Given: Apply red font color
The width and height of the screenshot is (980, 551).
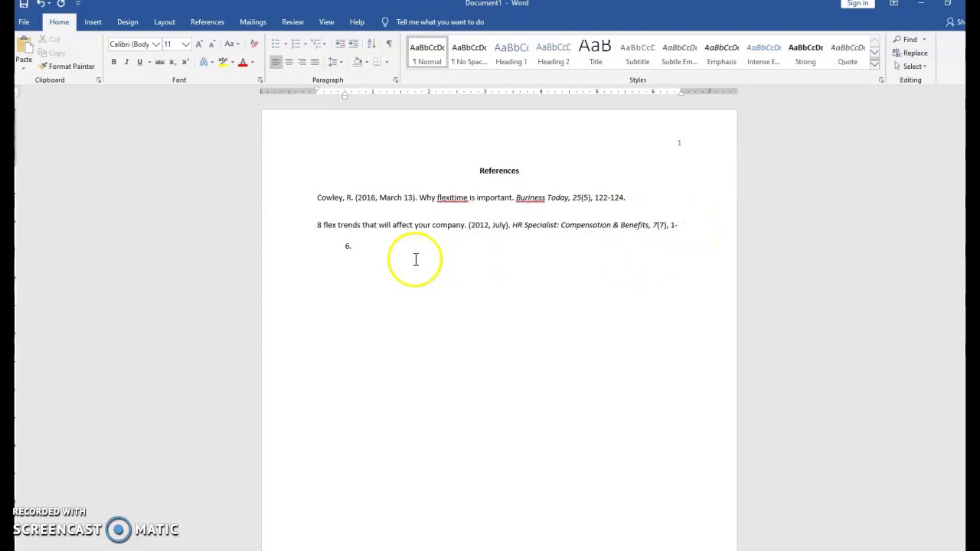Looking at the screenshot, I should click(x=243, y=62).
